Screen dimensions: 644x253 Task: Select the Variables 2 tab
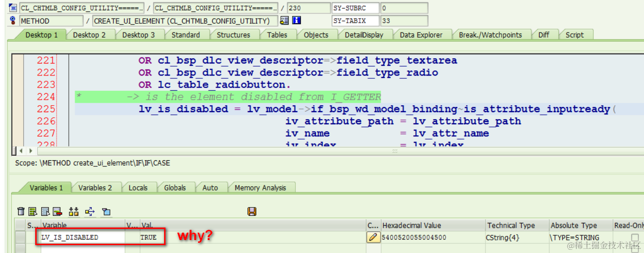95,188
